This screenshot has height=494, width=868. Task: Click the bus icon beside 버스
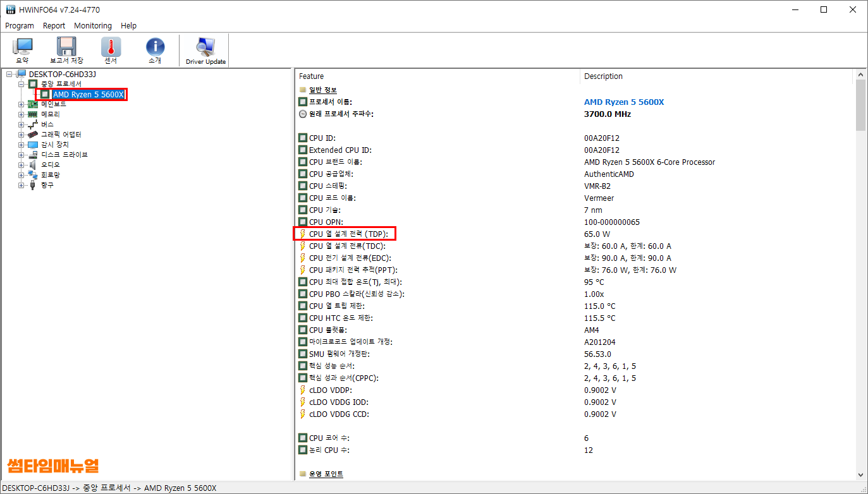pos(32,124)
